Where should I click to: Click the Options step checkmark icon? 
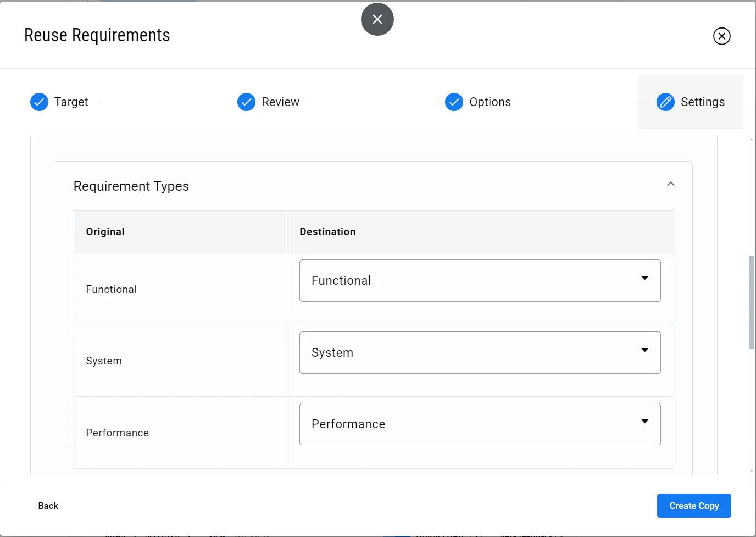point(454,102)
